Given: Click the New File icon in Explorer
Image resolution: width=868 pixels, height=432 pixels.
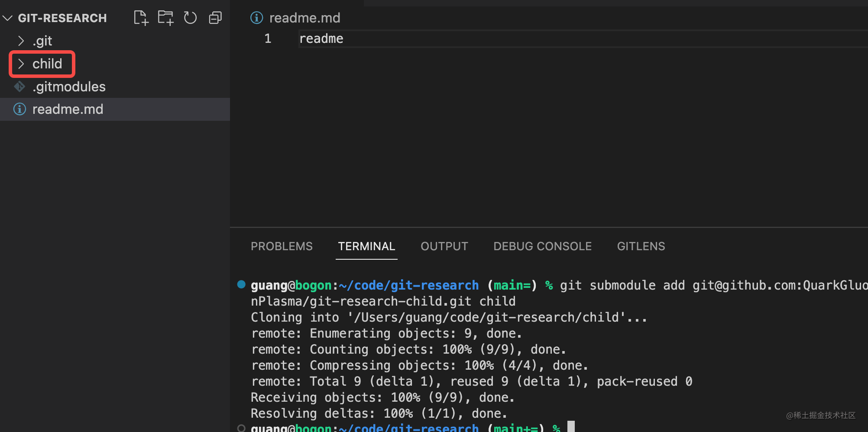Looking at the screenshot, I should click(140, 18).
